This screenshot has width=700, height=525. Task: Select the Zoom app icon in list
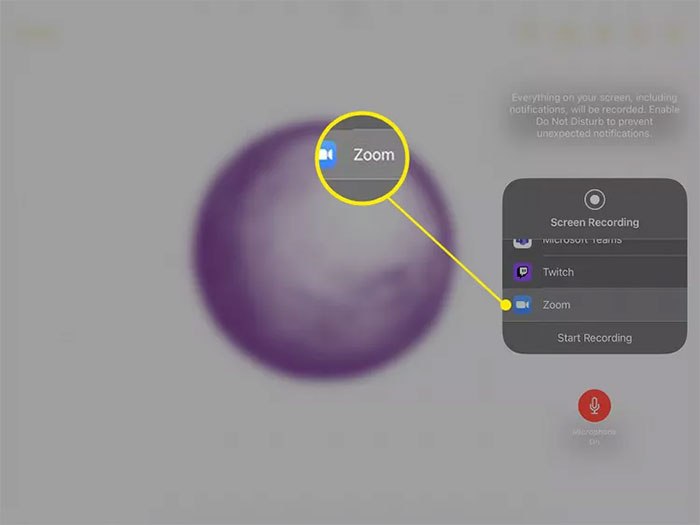point(522,305)
